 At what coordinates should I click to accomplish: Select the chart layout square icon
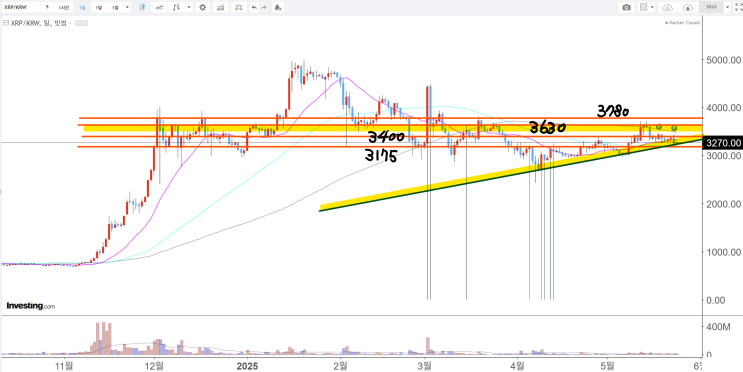pyautogui.click(x=643, y=7)
